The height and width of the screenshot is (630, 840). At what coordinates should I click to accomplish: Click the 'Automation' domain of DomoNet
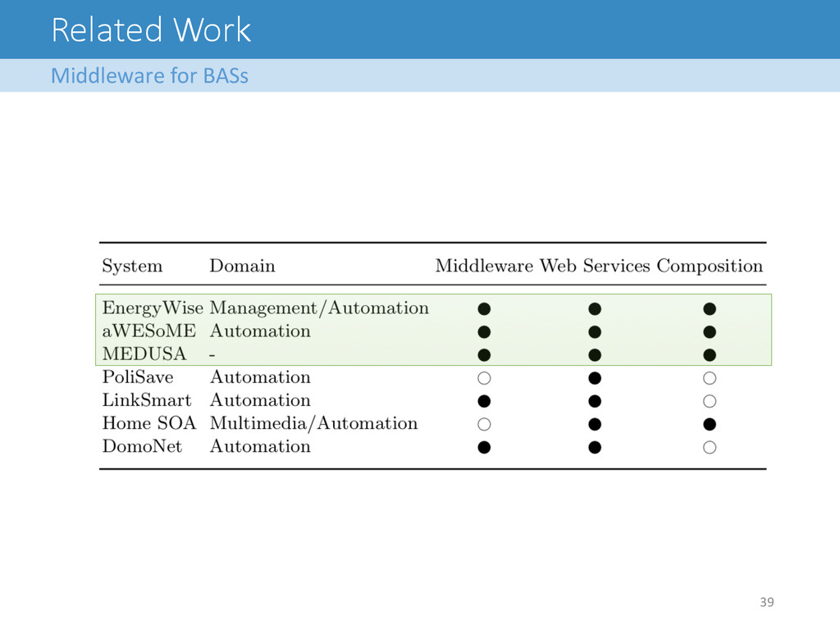(x=260, y=446)
